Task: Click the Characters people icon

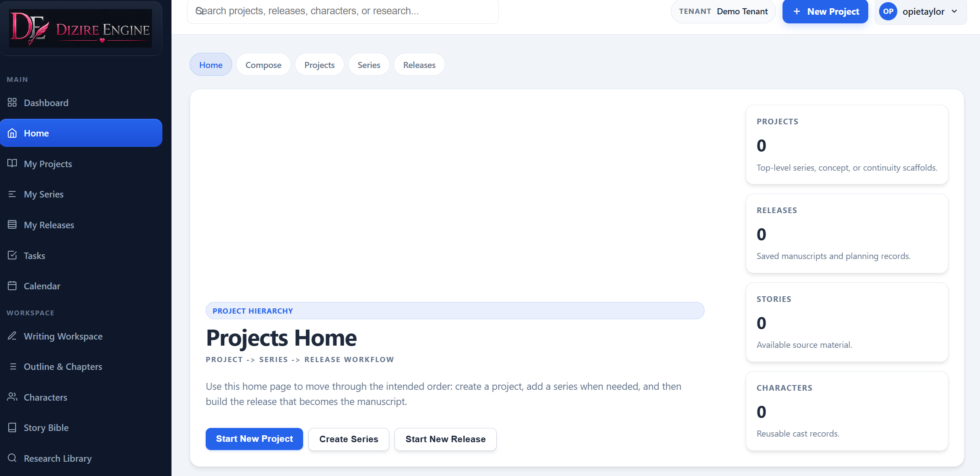Action: point(12,397)
